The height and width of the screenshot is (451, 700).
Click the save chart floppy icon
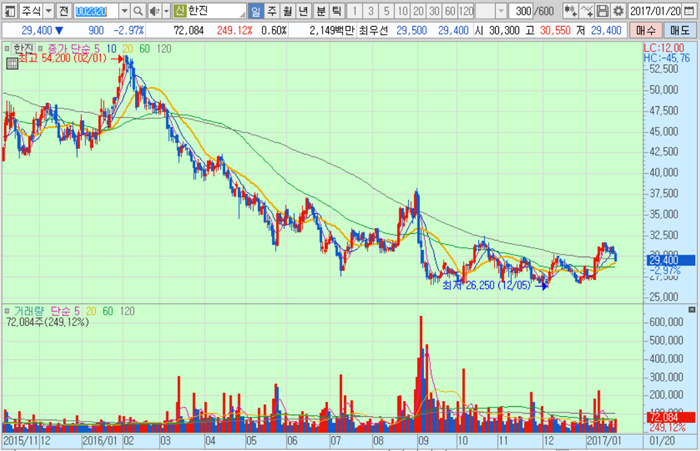click(x=603, y=11)
